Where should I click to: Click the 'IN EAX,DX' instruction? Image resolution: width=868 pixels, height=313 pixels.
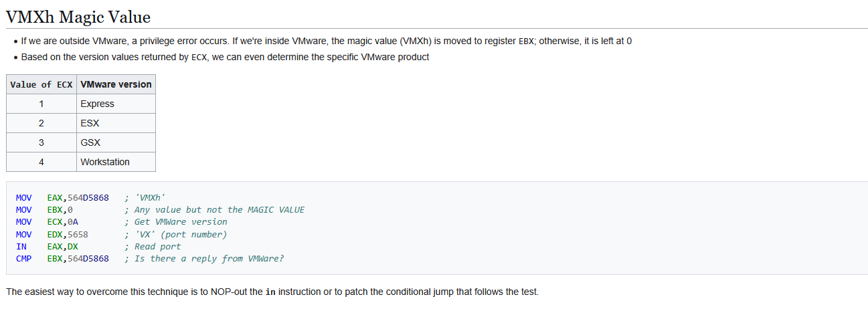pyautogui.click(x=47, y=247)
